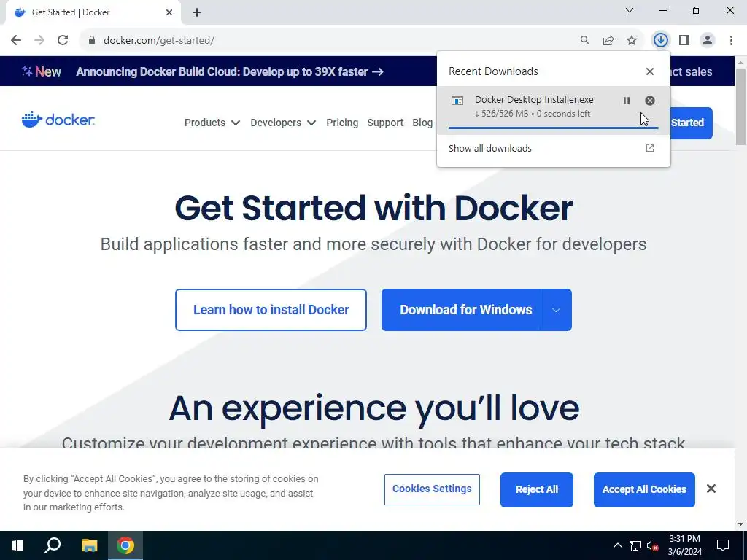Open the Windows notification center
The image size is (747, 560).
pyautogui.click(x=723, y=545)
